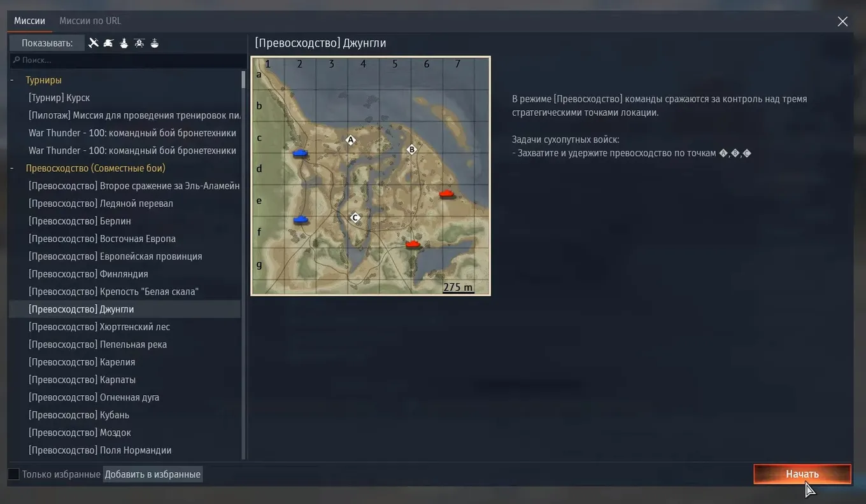Collapse the 'Превосходство (Совместные бои)' category
This screenshot has height=504, width=866.
[12, 168]
